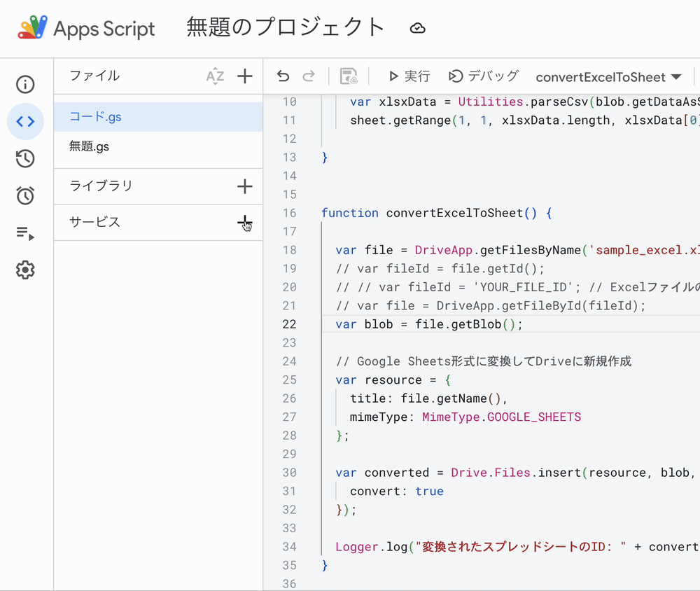Add a service with plus icon

click(x=244, y=222)
